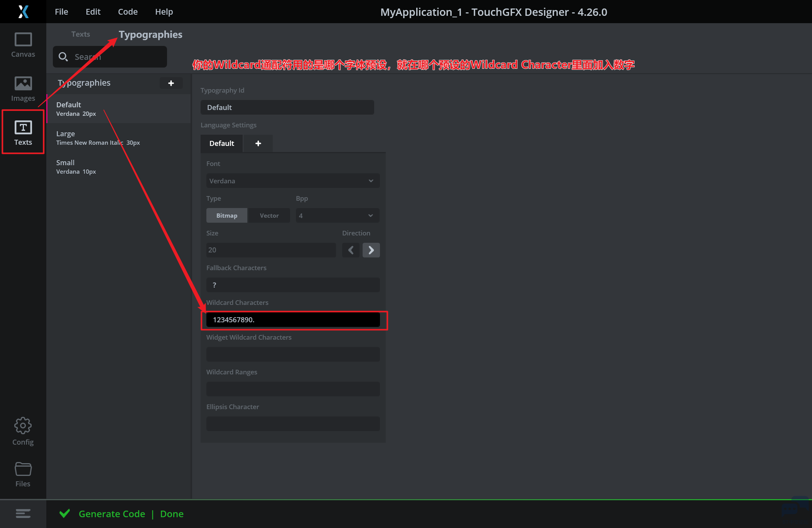The image size is (812, 528).
Task: Open the log panel icon at bottom left
Action: 23,513
